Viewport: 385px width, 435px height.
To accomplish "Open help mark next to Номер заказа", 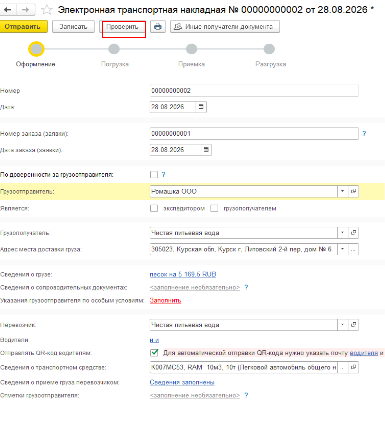I will click(x=364, y=133).
